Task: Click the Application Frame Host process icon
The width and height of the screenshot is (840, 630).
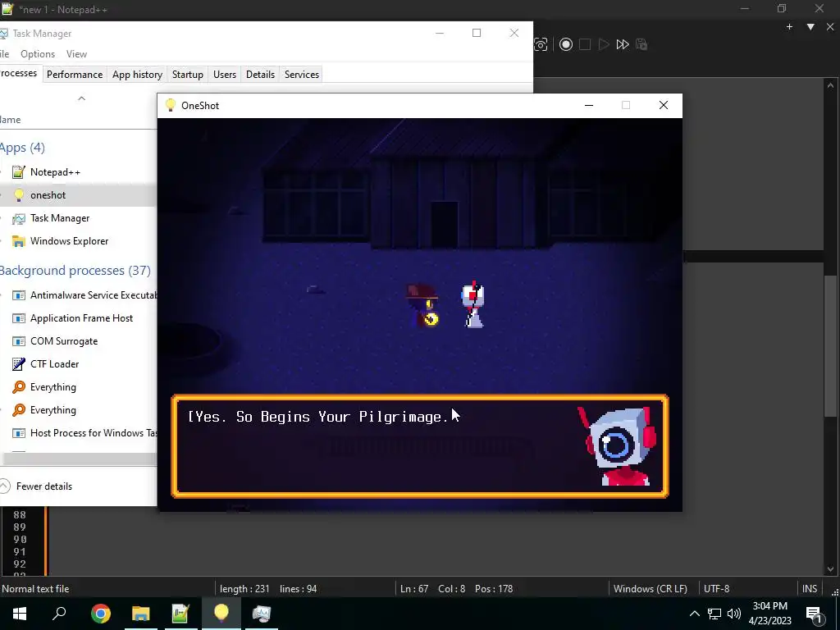Action: click(x=19, y=318)
